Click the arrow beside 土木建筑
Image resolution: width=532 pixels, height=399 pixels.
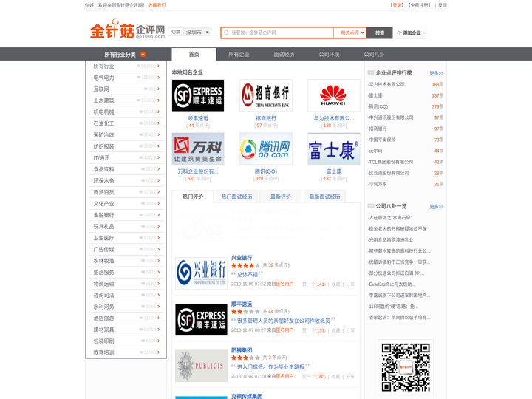(158, 100)
